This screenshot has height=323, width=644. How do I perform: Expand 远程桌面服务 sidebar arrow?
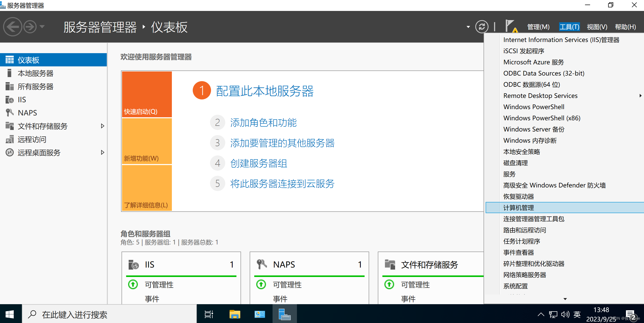tap(102, 152)
